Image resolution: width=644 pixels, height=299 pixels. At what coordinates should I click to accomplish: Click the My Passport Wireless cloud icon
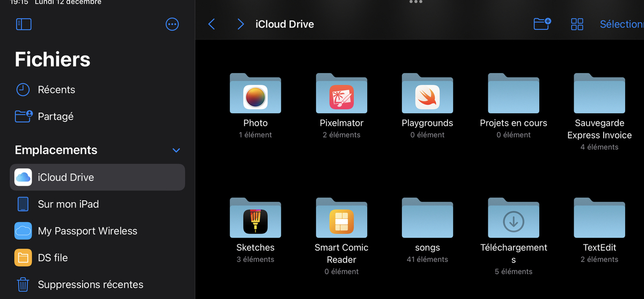point(23,231)
